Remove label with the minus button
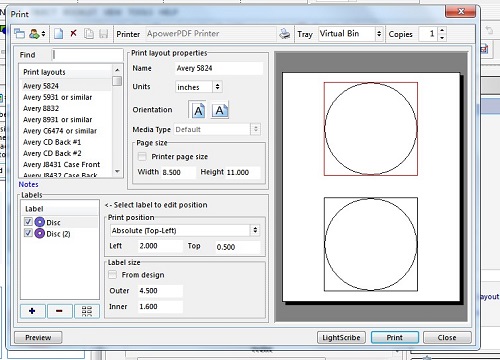This screenshot has height=360, width=500. [x=59, y=311]
